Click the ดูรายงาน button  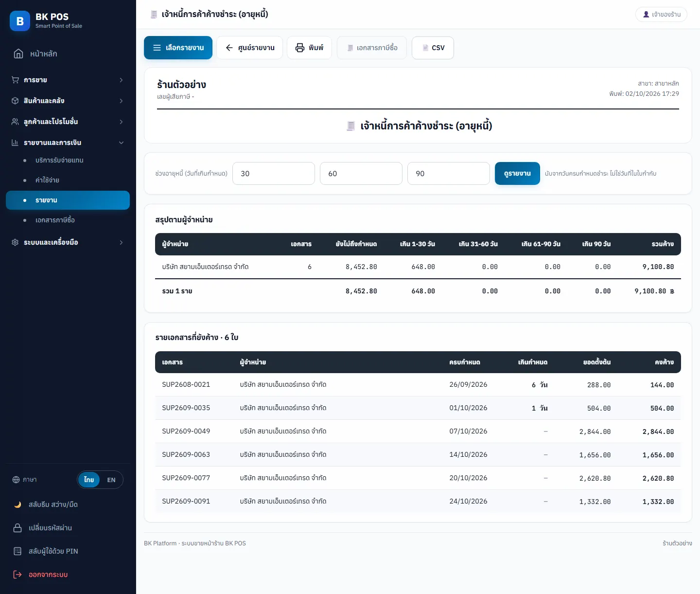[517, 173]
